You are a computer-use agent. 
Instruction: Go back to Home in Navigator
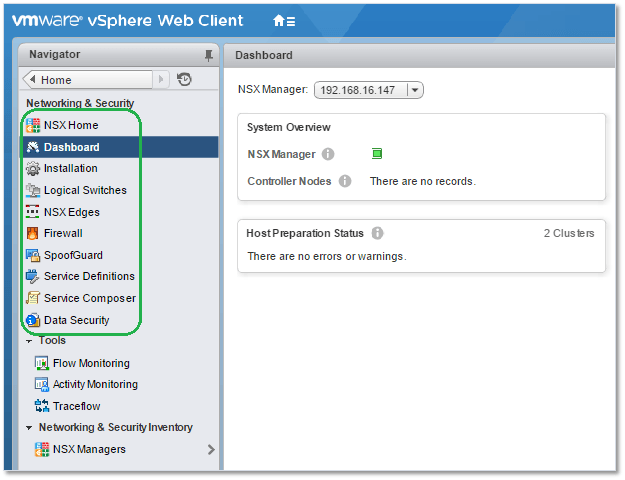(x=87, y=80)
